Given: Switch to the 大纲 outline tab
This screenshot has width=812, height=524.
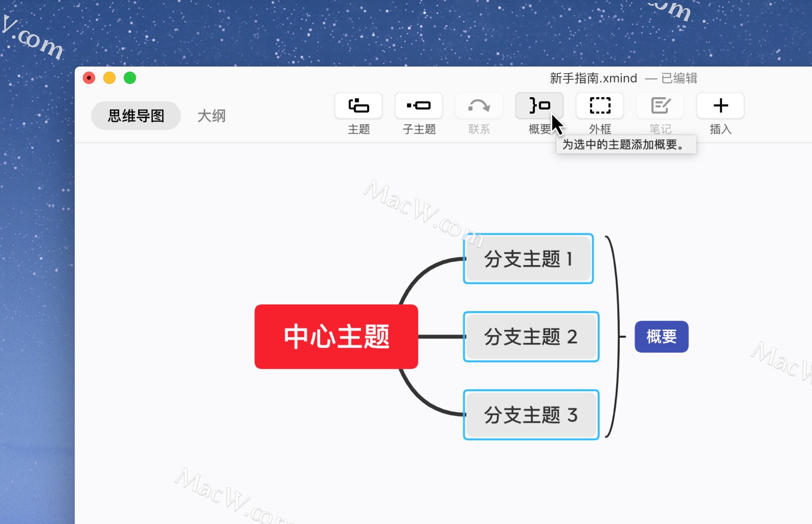Looking at the screenshot, I should (211, 116).
